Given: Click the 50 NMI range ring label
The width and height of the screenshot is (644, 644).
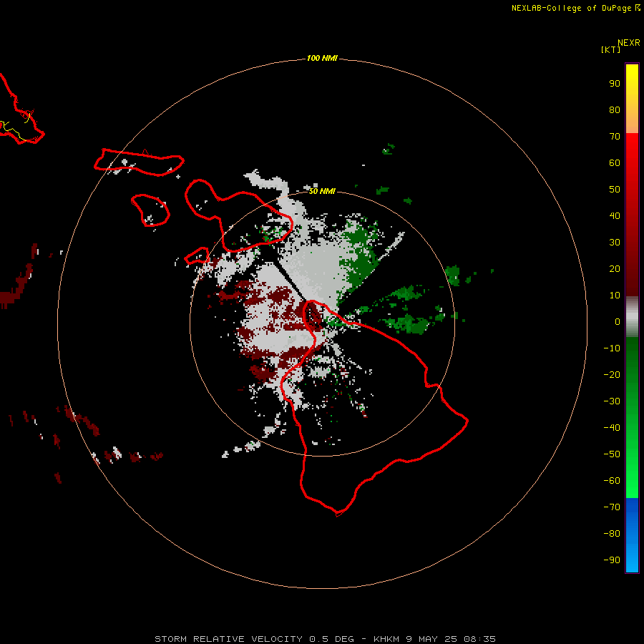Looking at the screenshot, I should 322,191.
